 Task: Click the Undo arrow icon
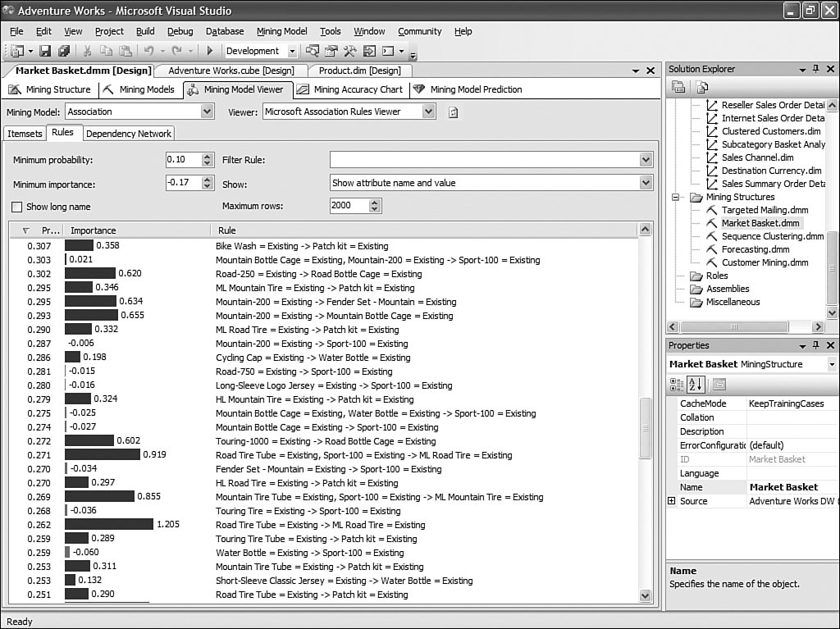pyautogui.click(x=148, y=51)
